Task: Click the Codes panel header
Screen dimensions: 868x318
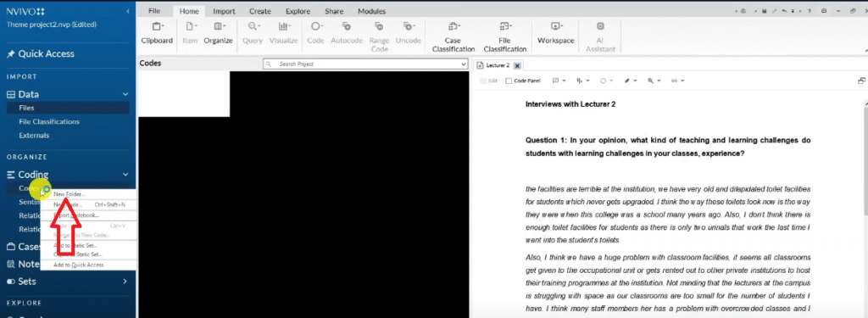Action: (x=150, y=63)
